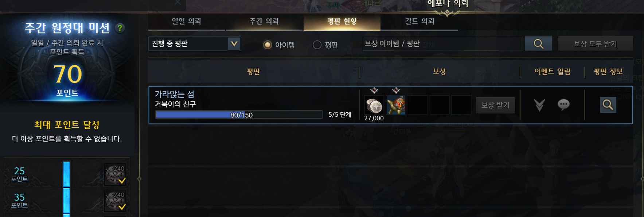Switch to the 주간 의뢰 tab
644x217 pixels.
(x=264, y=22)
